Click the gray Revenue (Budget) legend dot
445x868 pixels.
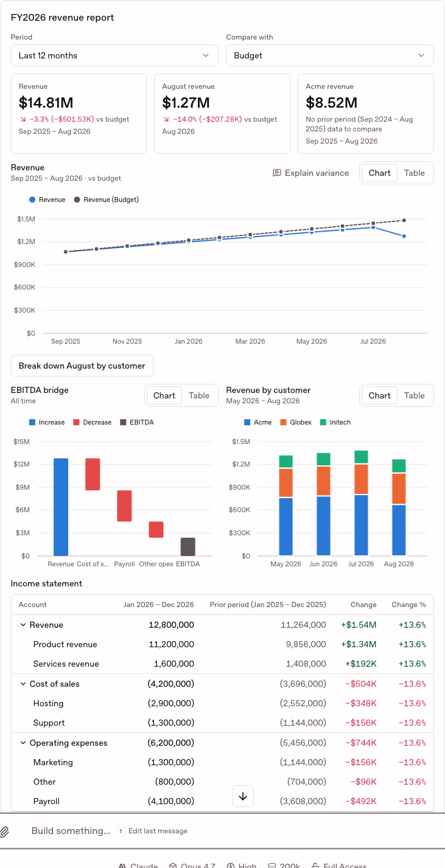tap(77, 200)
